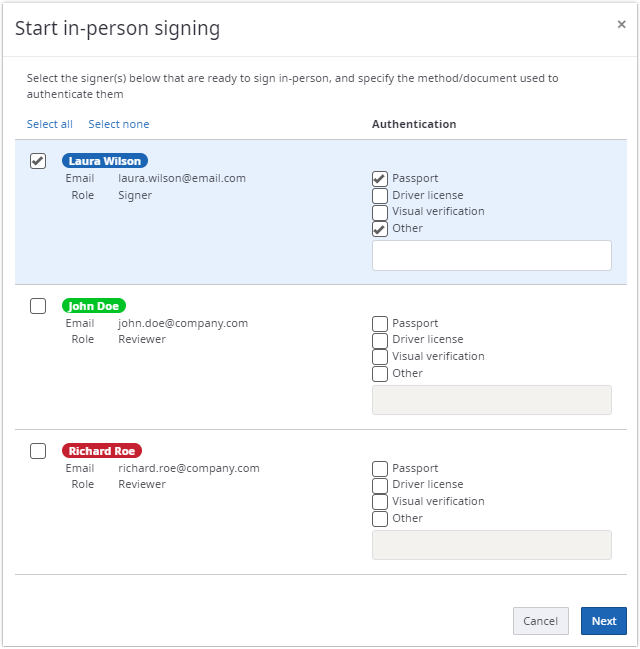
Task: Select the John Doe signer checkbox
Action: (x=38, y=306)
